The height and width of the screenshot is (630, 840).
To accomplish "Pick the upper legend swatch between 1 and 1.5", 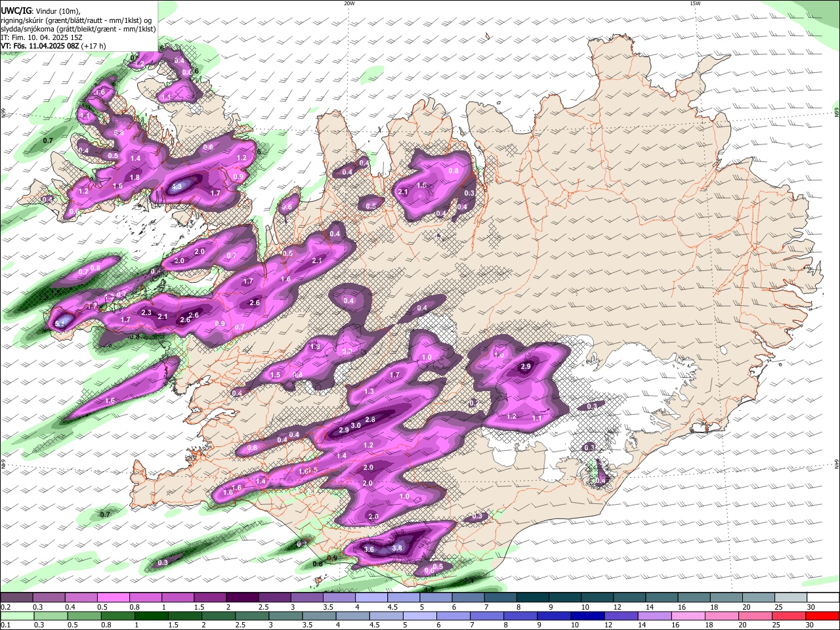I will [177, 598].
